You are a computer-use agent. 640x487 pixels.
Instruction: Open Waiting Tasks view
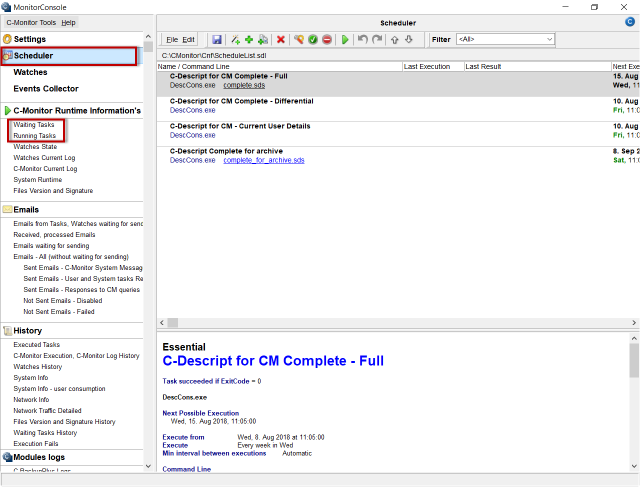tap(33, 125)
